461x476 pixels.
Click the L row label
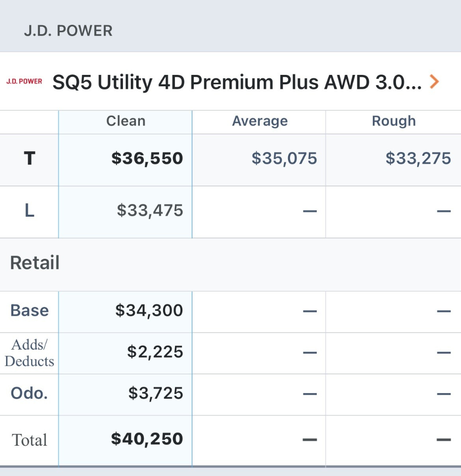coord(29,211)
